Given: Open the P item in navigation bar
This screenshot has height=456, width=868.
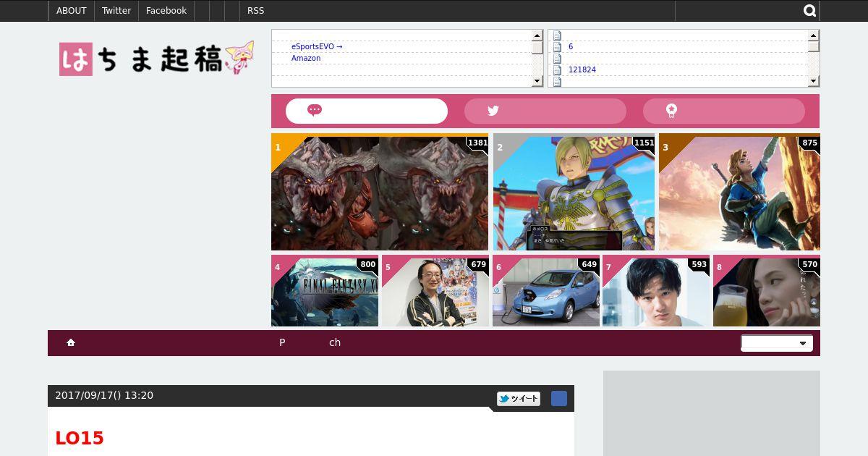Looking at the screenshot, I should click(x=282, y=342).
